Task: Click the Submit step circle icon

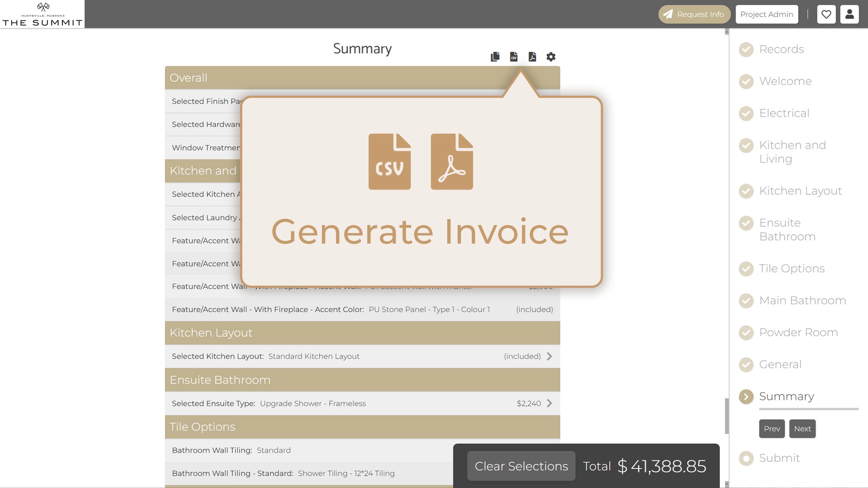Action: tap(746, 458)
